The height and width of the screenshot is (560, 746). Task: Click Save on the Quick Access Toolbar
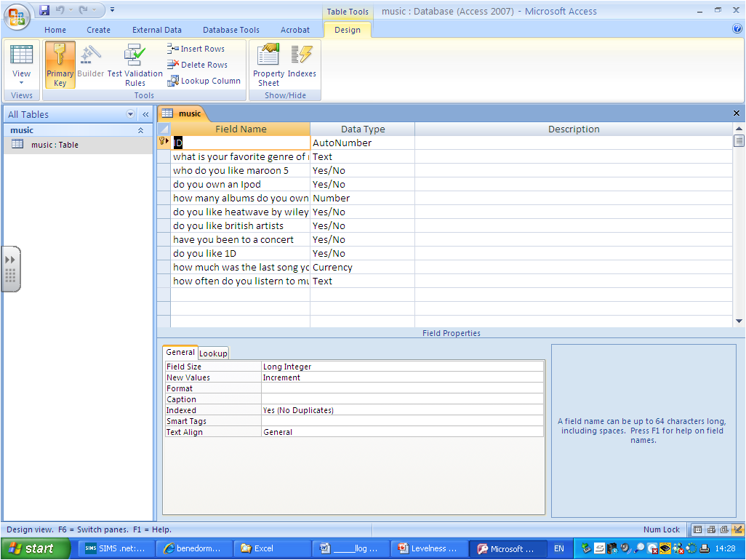[x=43, y=9]
